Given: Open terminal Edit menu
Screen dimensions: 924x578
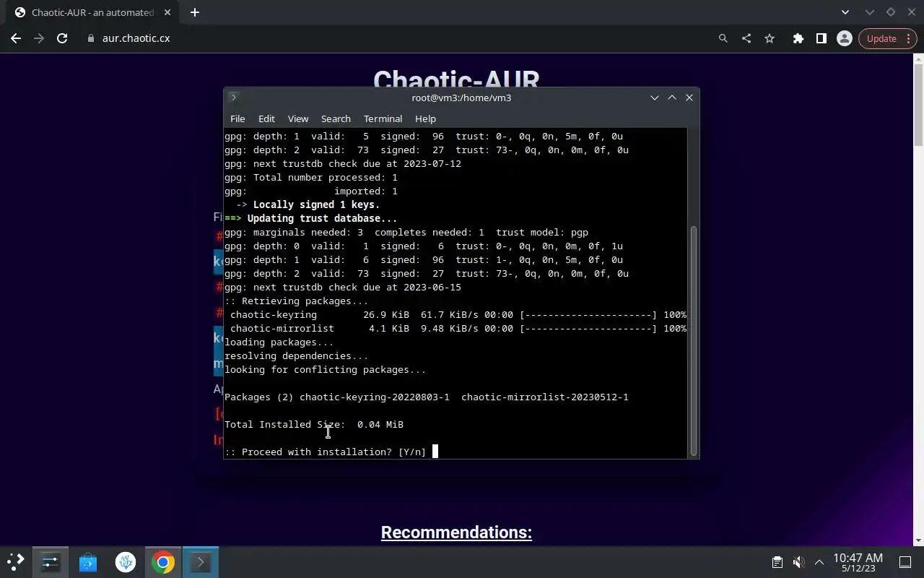Looking at the screenshot, I should [266, 118].
